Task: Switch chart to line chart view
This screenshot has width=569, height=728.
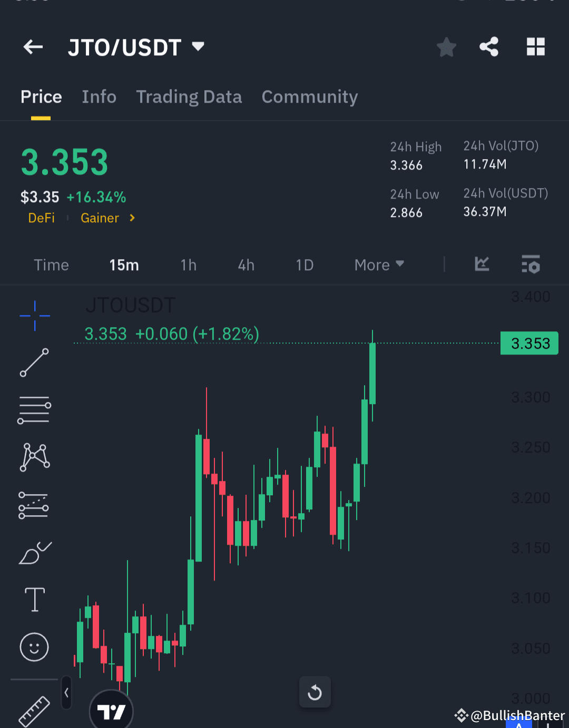Action: 481,265
